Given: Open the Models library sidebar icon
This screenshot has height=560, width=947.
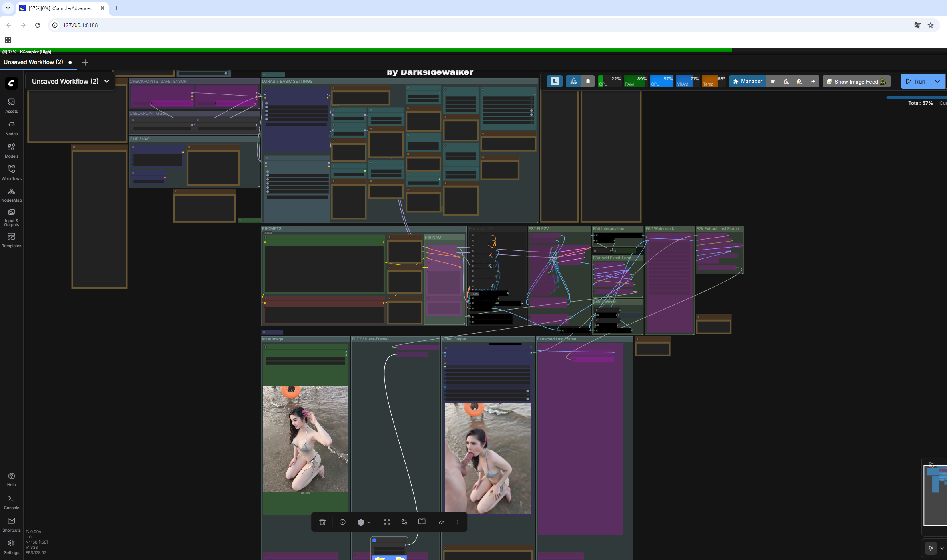Looking at the screenshot, I should 11,150.
